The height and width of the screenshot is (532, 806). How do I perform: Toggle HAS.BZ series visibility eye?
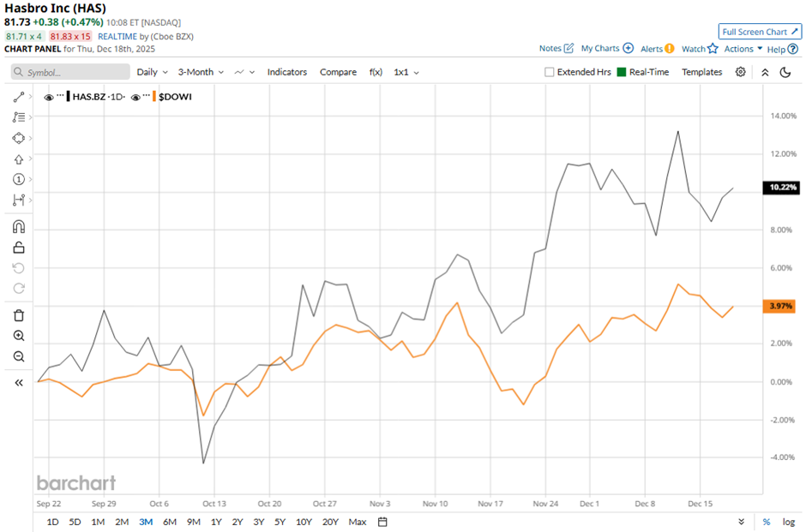tap(49, 97)
